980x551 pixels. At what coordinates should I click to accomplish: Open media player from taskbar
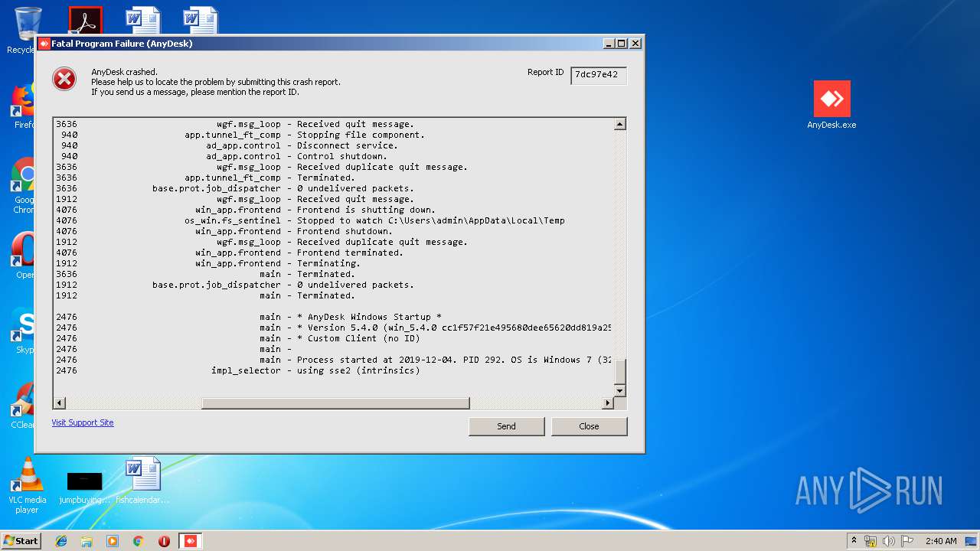(113, 541)
